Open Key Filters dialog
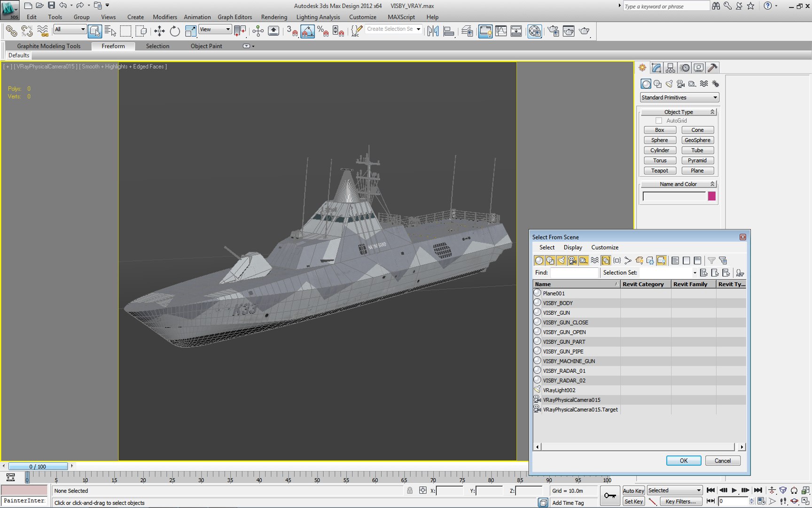The height and width of the screenshot is (508, 812). pyautogui.click(x=680, y=501)
